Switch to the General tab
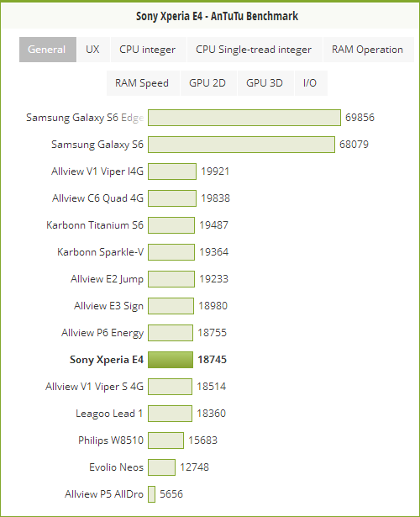The image size is (420, 517). tap(48, 50)
